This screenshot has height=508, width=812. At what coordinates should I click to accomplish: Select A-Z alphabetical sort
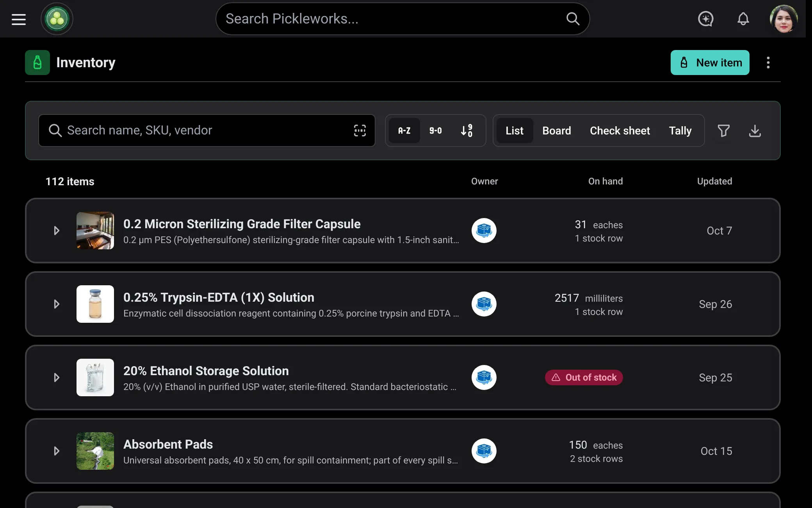click(404, 131)
